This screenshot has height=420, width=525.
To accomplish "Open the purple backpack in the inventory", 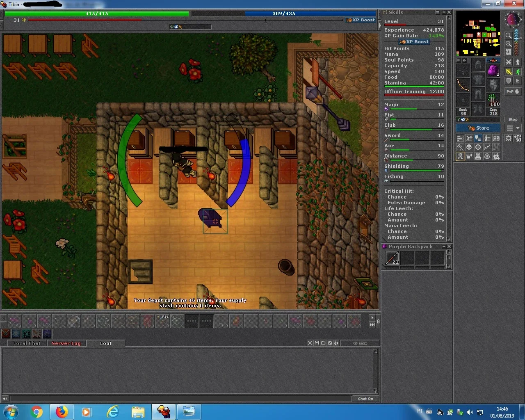I will click(493, 71).
